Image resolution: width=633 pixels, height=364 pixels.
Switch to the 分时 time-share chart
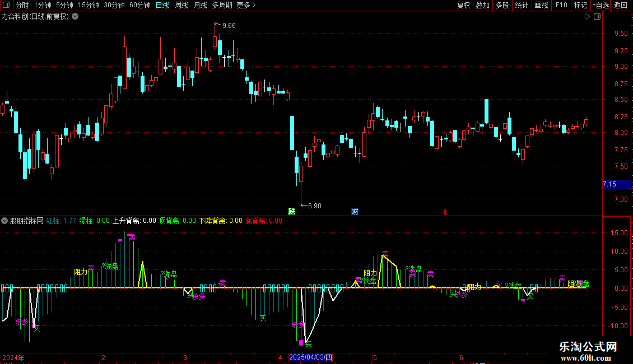click(22, 5)
